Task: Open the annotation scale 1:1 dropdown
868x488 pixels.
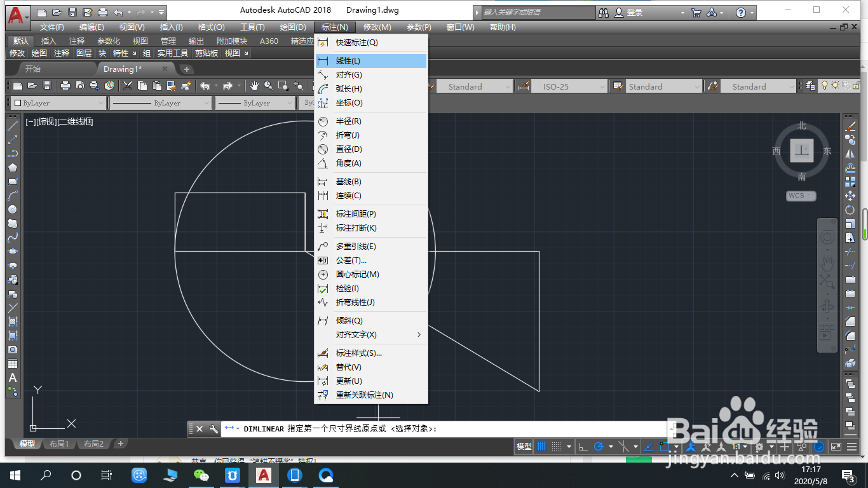Action: coord(740,447)
